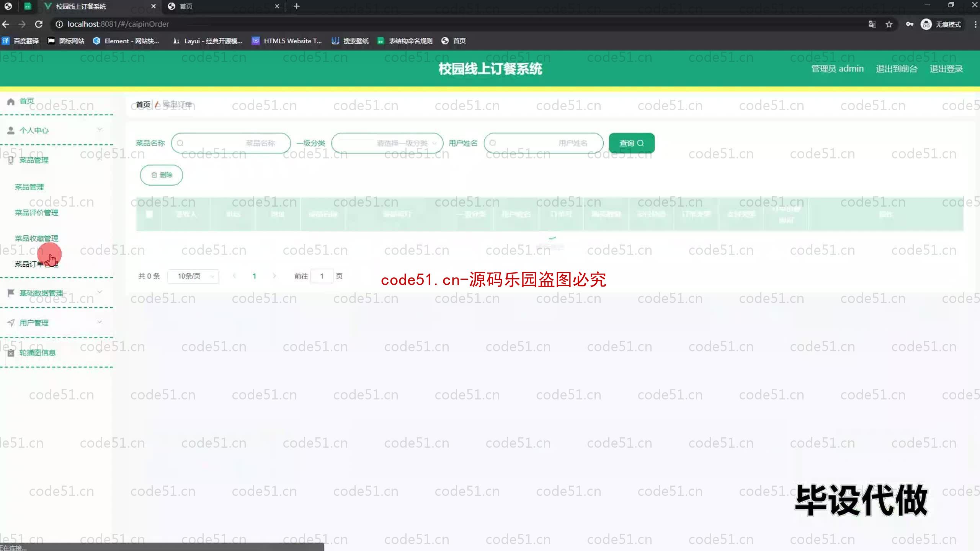Screen dimensions: 980x551
Task: Open the 菜品管理 submenu item
Action: (29, 187)
